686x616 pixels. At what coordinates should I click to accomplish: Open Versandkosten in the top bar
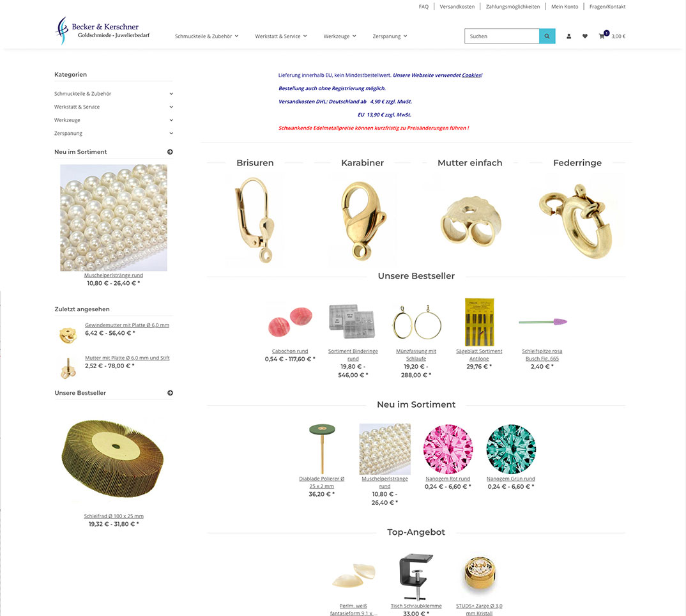click(457, 6)
